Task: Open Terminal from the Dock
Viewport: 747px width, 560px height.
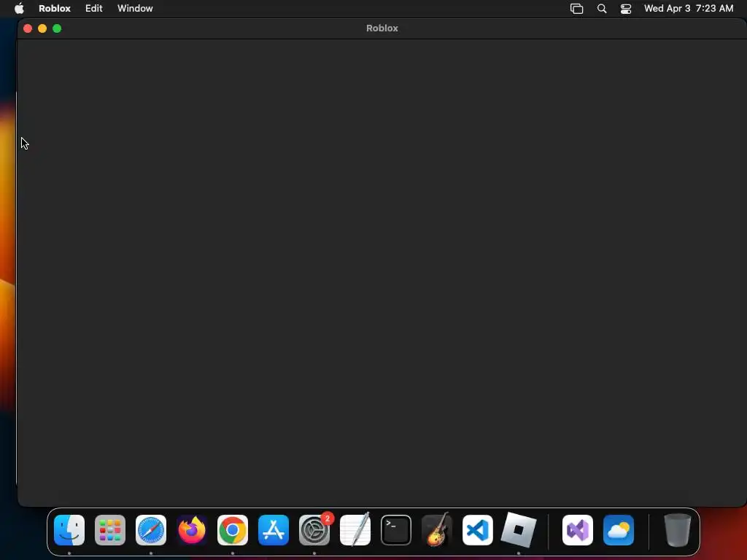Action: click(396, 530)
